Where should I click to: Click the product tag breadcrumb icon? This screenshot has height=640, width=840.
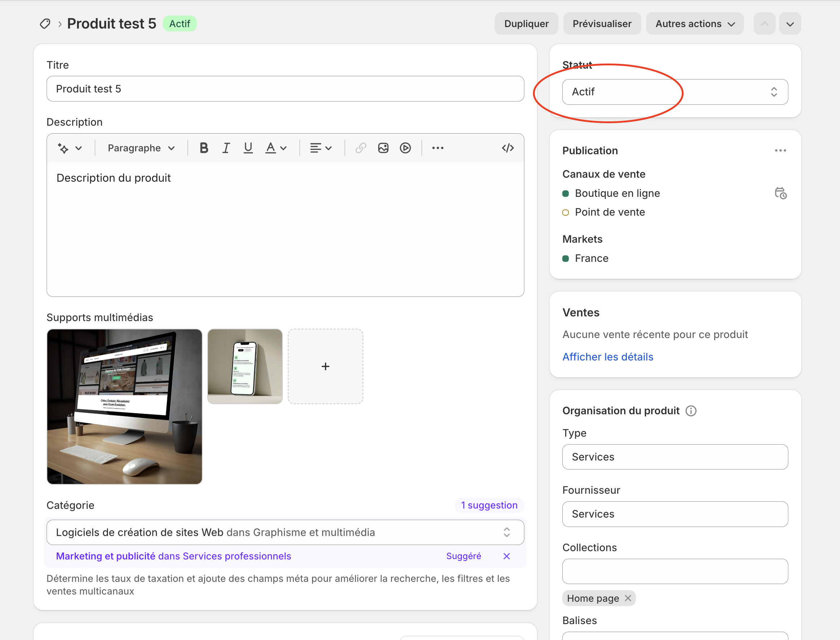(x=45, y=23)
